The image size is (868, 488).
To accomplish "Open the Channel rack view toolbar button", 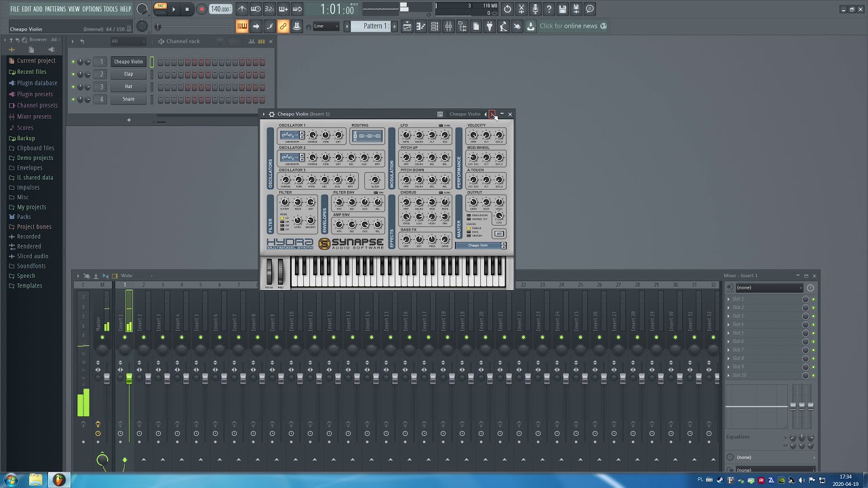I will coord(435,26).
